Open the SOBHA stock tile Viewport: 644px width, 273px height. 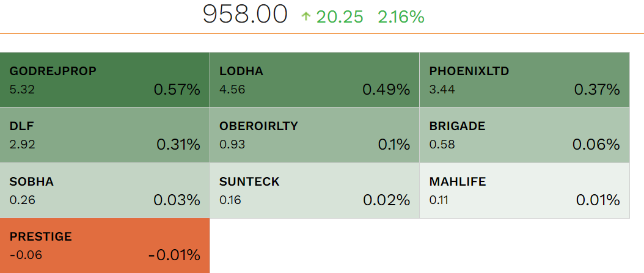pos(104,190)
